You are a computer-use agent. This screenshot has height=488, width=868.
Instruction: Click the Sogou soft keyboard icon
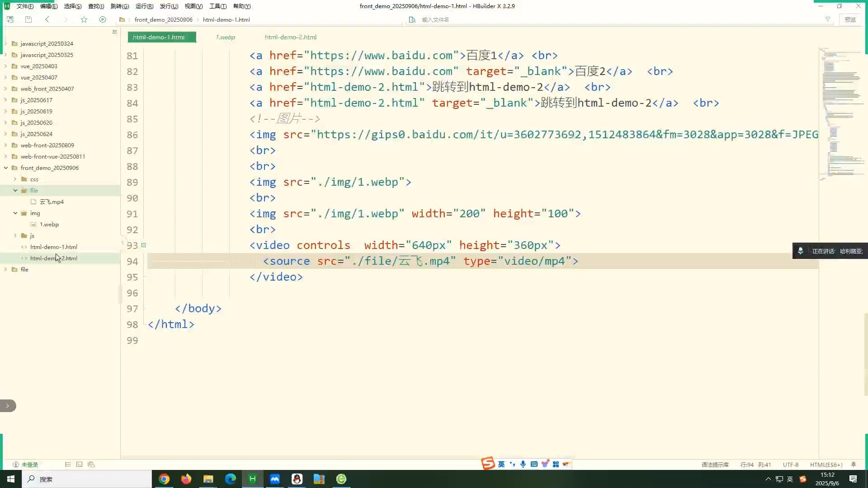point(534,464)
